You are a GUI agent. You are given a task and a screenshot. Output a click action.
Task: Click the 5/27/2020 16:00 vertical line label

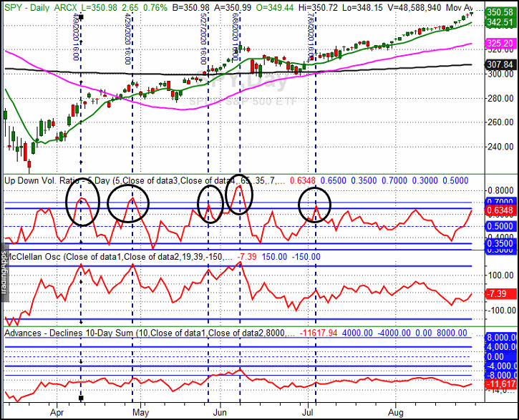pos(203,39)
